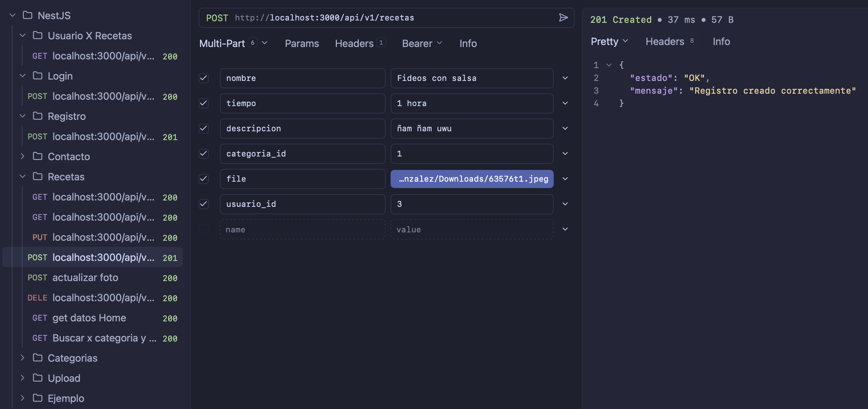The image size is (868, 409).
Task: Click the folder icon beside Recetas
Action: point(37,176)
